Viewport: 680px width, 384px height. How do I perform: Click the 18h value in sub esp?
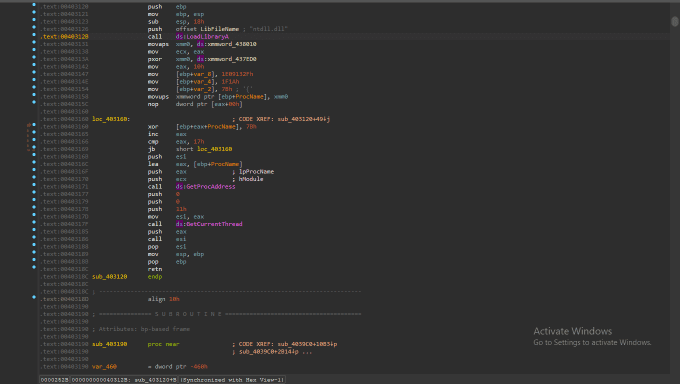point(199,21)
